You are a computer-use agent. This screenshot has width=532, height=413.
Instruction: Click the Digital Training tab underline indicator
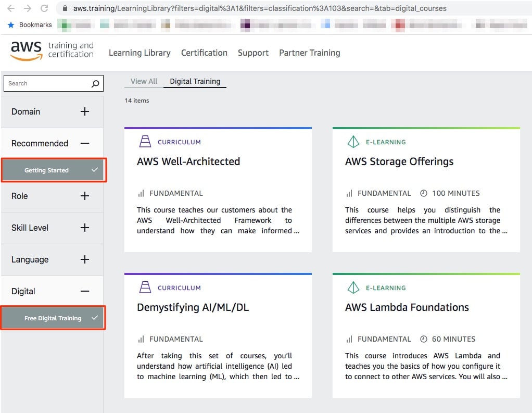(x=195, y=89)
